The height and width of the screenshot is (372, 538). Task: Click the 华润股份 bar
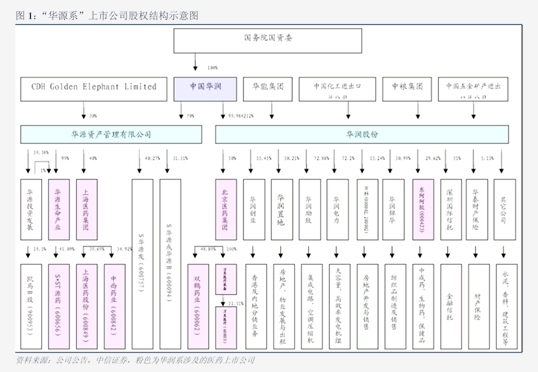tap(362, 135)
